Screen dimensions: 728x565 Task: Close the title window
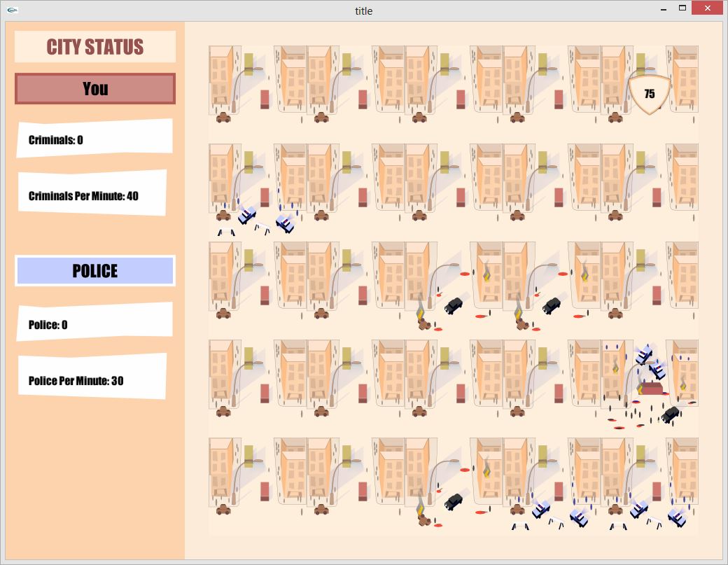tap(707, 8)
